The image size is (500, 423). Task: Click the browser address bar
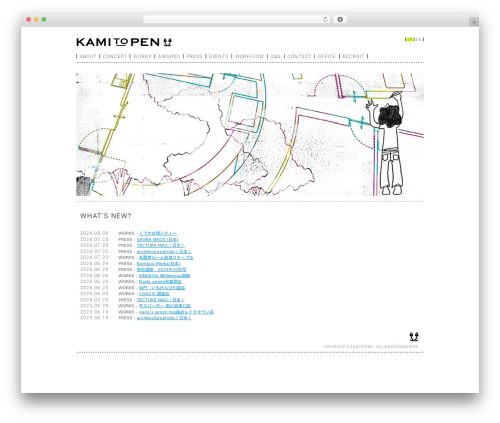(237, 19)
